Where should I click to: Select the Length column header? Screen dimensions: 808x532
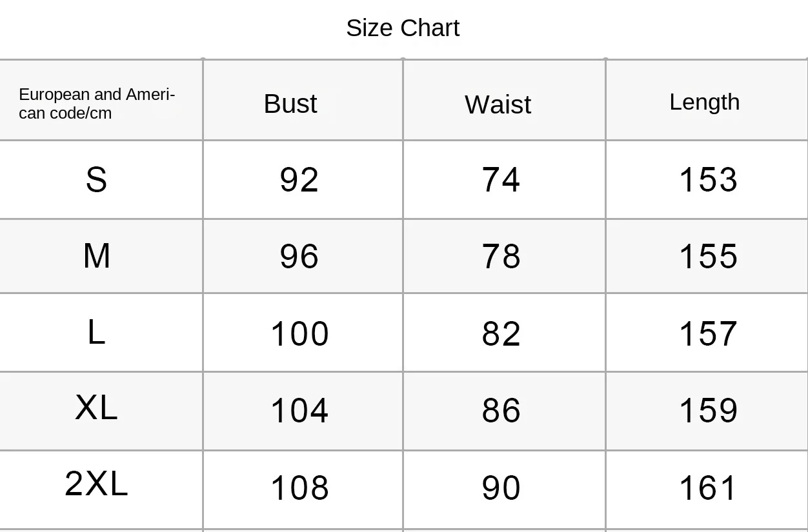[x=705, y=102]
